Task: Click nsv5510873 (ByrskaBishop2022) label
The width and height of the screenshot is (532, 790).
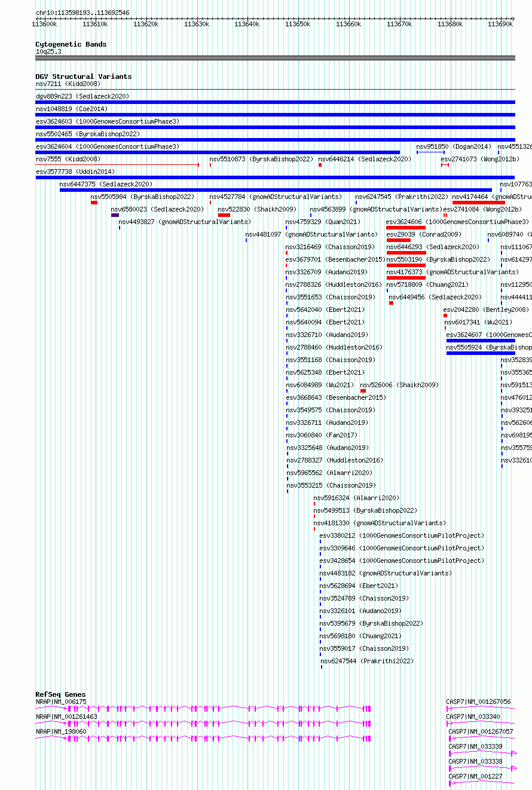Action: 261,159
